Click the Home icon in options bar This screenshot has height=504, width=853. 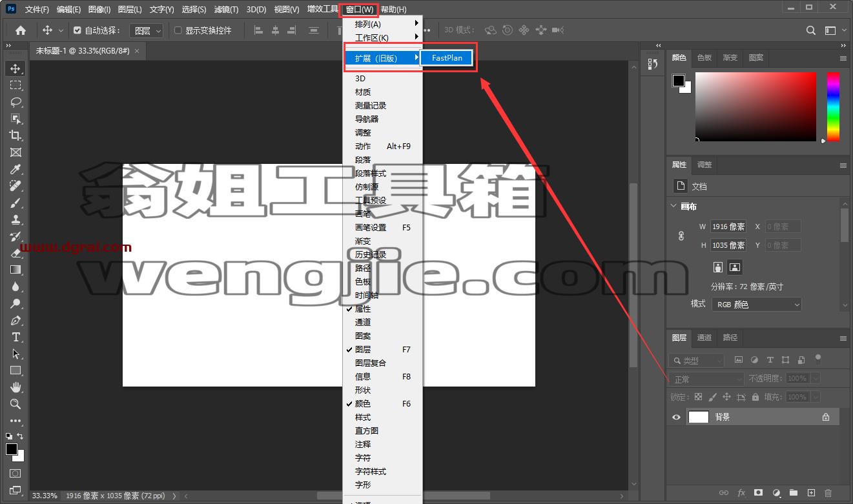coord(21,30)
